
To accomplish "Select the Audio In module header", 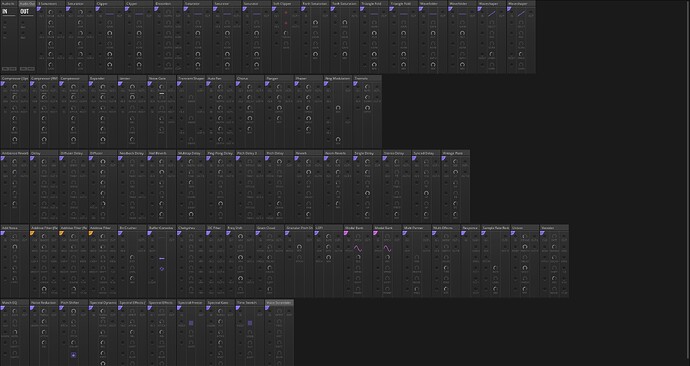I will [9, 4].
